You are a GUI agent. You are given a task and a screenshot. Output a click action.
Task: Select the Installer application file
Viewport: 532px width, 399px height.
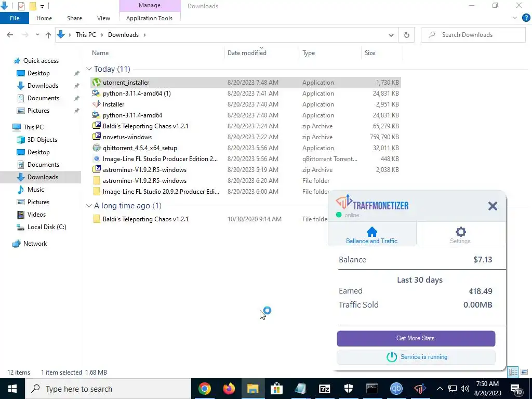[246, 104]
